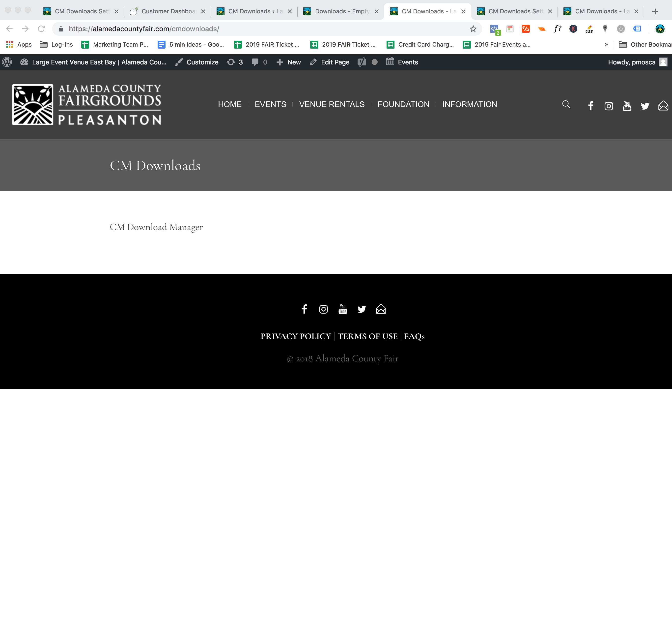Reload the current page
The width and height of the screenshot is (672, 643).
(41, 29)
